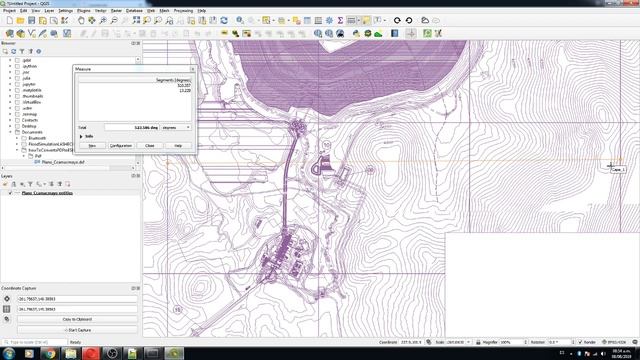Viewport: 640px width, 360px height.
Task: Open the Scale dropdown in status bar
Action: click(468, 342)
